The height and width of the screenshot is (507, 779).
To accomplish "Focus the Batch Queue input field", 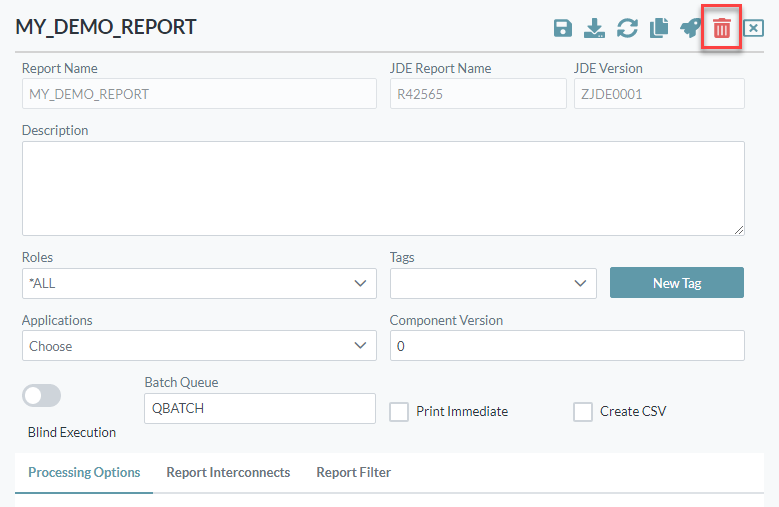I will (260, 408).
